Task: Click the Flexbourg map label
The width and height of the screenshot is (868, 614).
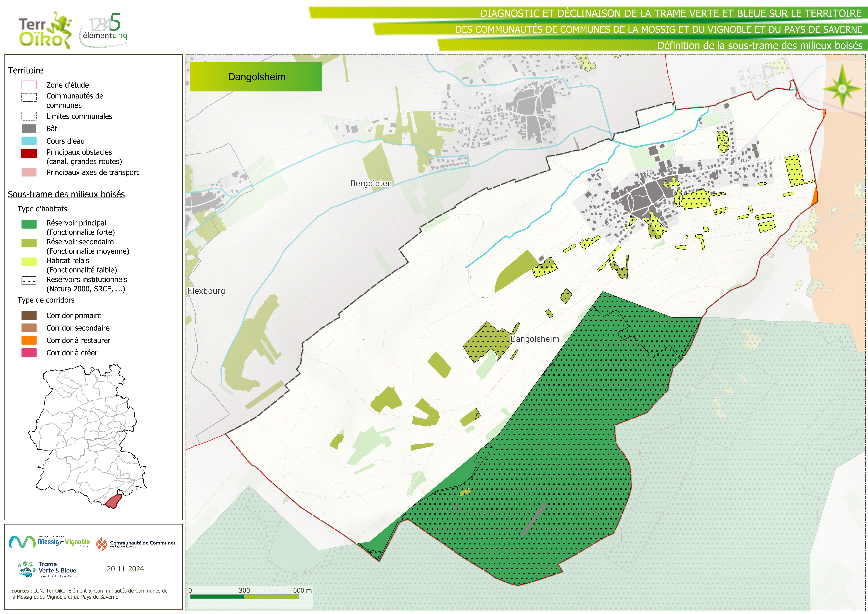Action: coord(206,291)
